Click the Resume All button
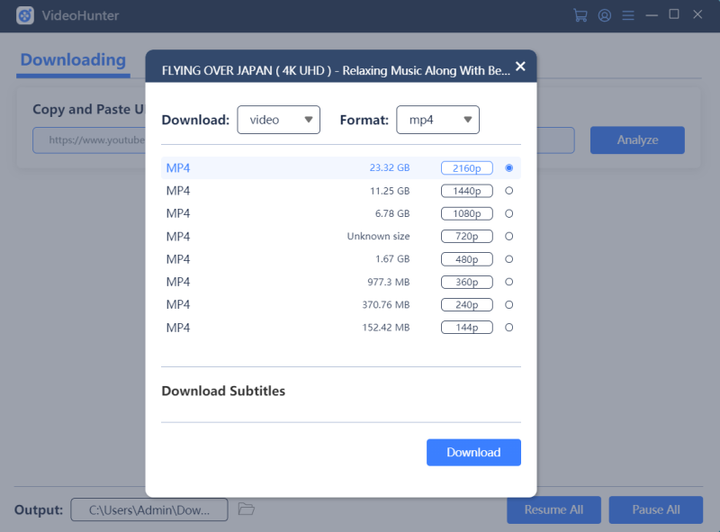Viewport: 720px width, 532px height. (x=554, y=510)
